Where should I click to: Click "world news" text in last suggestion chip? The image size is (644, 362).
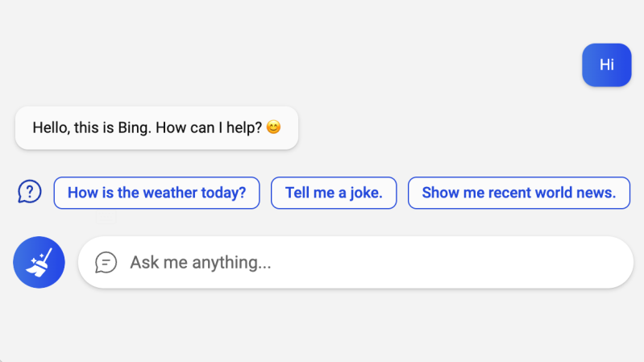click(x=567, y=193)
